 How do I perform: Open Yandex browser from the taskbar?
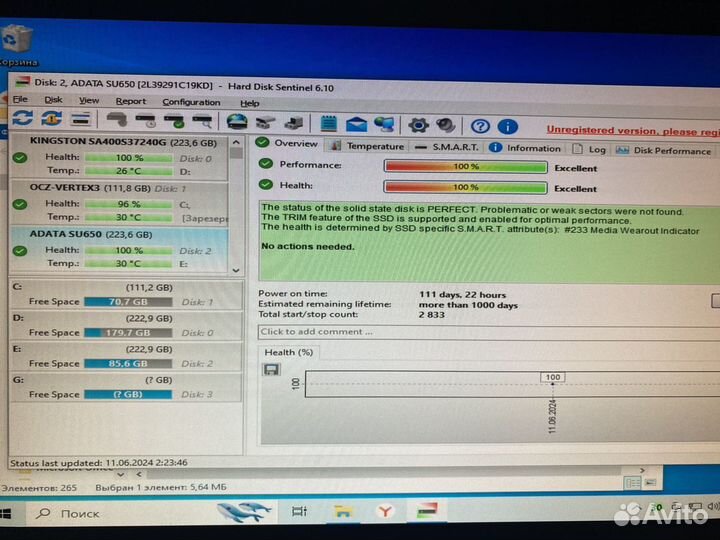click(385, 511)
